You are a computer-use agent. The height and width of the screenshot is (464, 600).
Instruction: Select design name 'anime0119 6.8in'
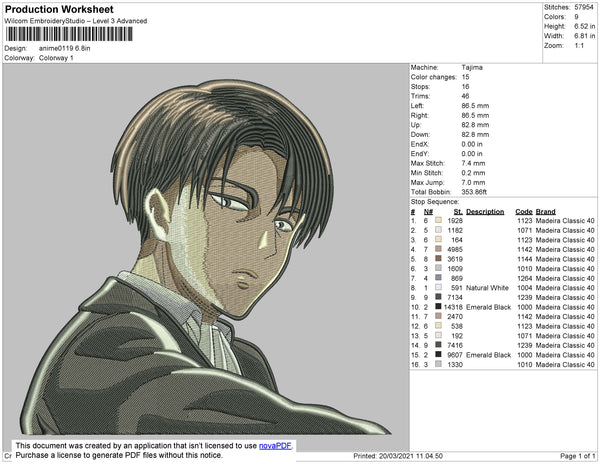(65, 49)
